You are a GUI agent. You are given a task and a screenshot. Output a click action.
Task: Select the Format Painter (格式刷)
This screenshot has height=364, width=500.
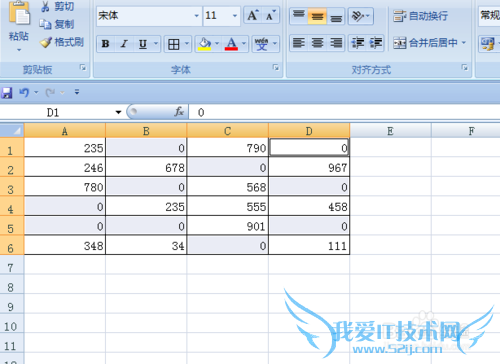pos(61,42)
